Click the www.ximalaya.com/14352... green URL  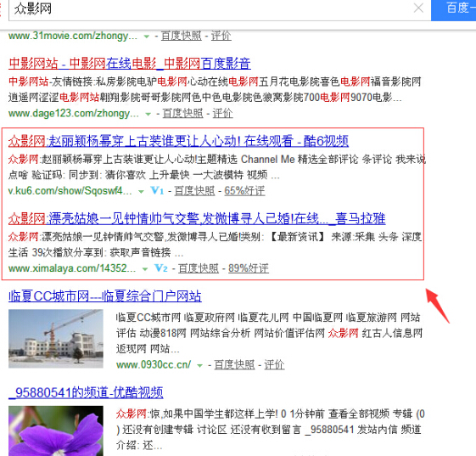72,268
